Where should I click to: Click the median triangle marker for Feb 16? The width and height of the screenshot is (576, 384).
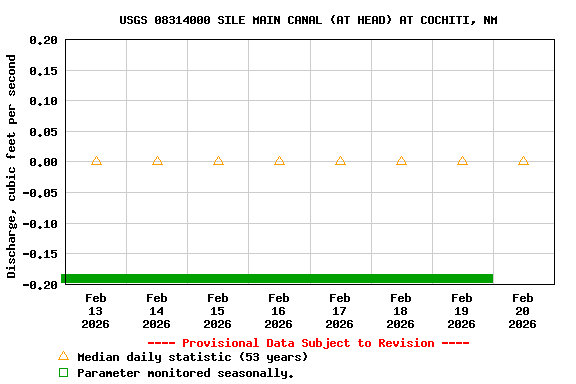tap(279, 161)
